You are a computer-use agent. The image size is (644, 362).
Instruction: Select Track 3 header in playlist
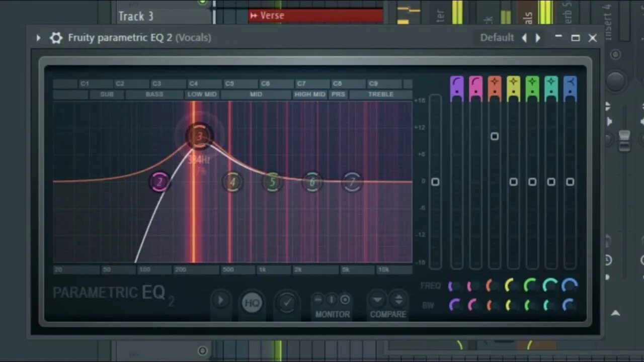164,16
